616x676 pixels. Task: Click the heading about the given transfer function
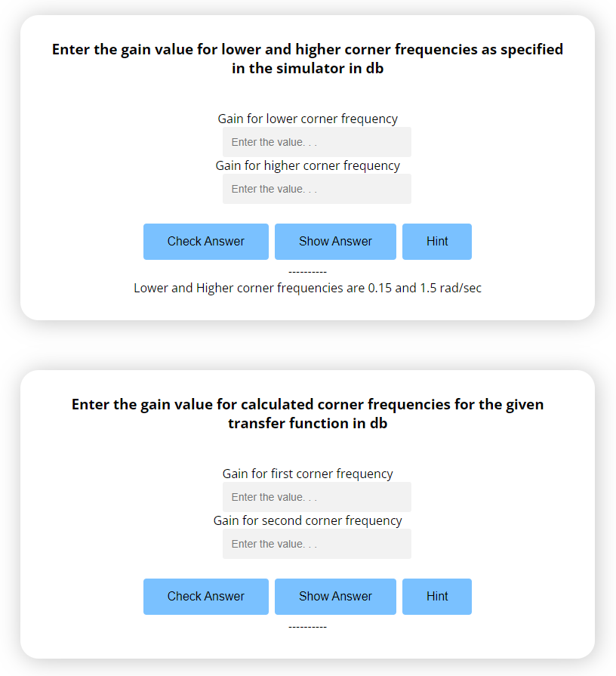(x=307, y=413)
